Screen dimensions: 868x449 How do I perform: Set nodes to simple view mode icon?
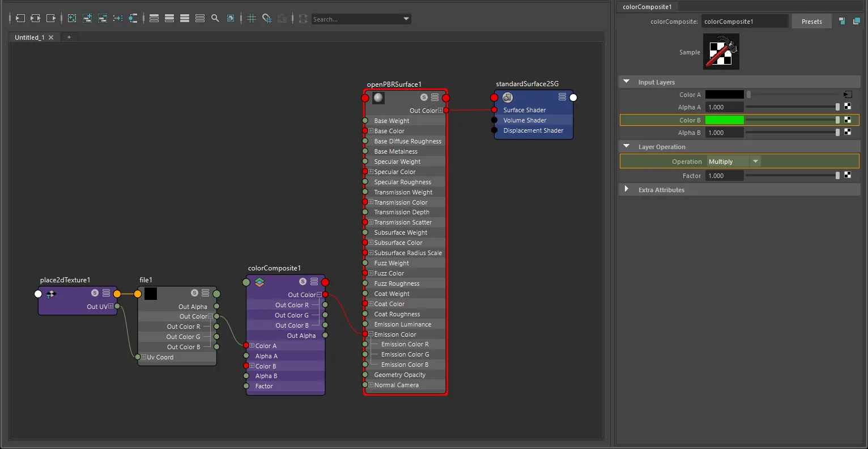154,18
